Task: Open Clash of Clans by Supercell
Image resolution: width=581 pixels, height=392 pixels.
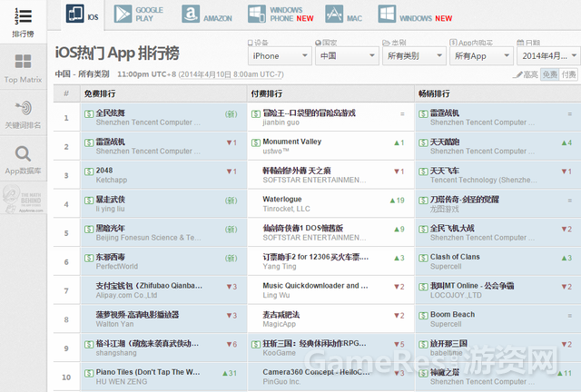Action: click(455, 257)
